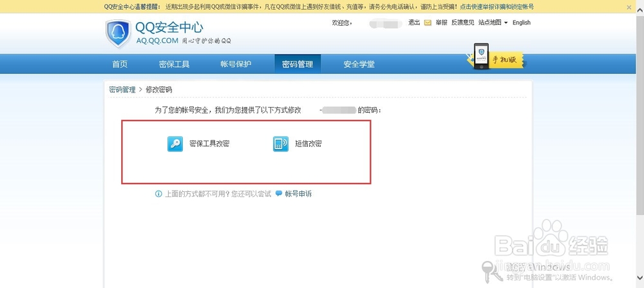Click the 密码管理 breadcrumb link
Screen dimensions: 644x288
click(x=122, y=90)
